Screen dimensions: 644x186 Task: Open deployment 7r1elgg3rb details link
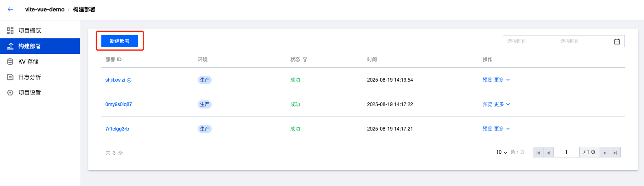(x=117, y=129)
